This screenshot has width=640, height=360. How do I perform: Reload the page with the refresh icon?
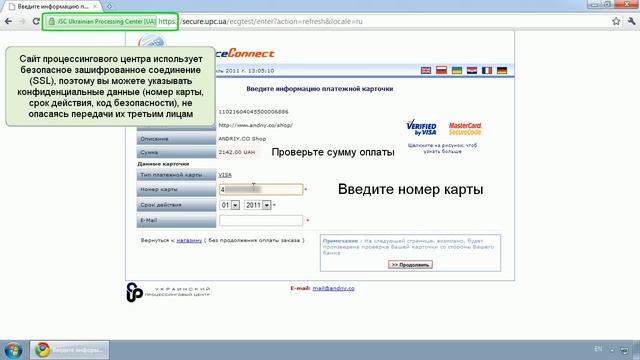pos(36,21)
